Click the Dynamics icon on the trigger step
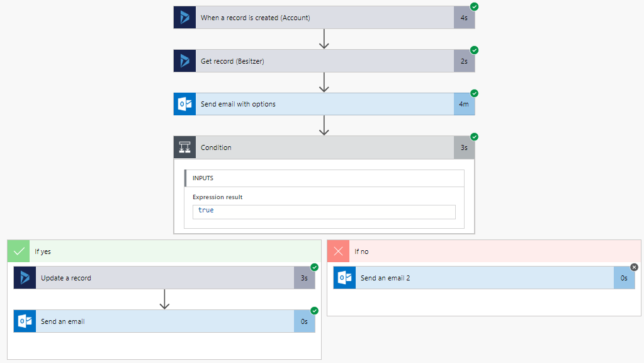 pos(184,18)
